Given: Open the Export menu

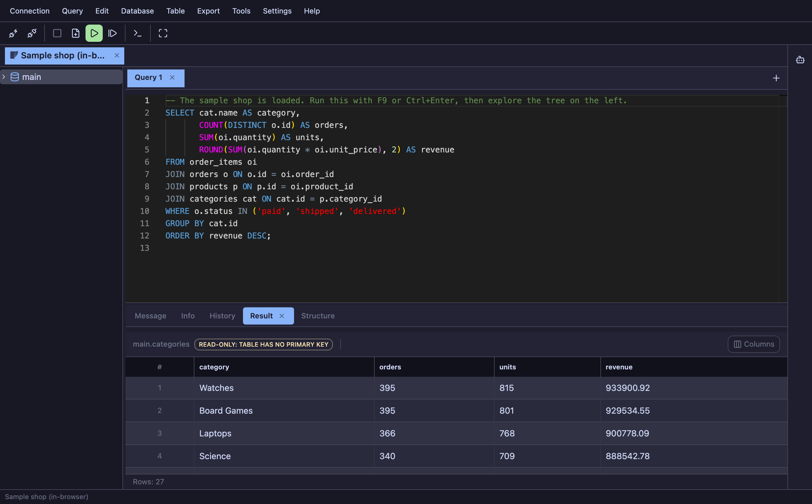Looking at the screenshot, I should [208, 11].
